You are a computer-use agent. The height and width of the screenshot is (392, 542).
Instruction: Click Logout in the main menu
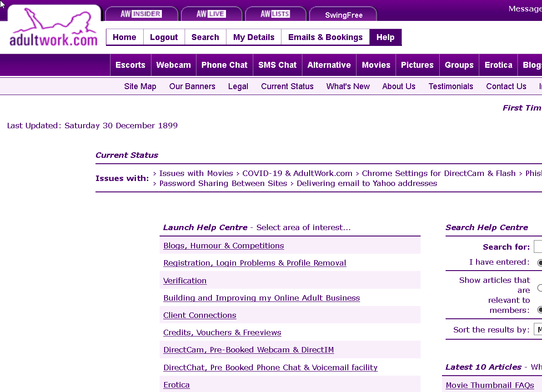(164, 37)
